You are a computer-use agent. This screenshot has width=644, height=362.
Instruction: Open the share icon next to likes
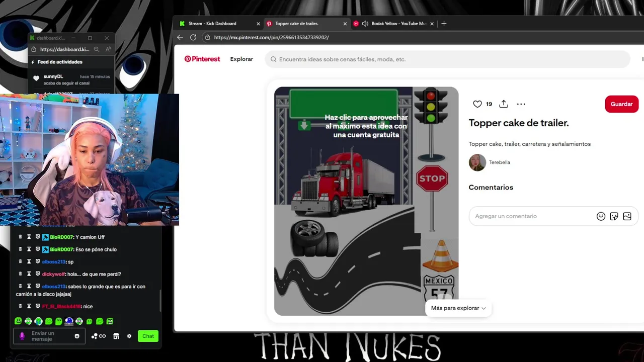tap(504, 104)
